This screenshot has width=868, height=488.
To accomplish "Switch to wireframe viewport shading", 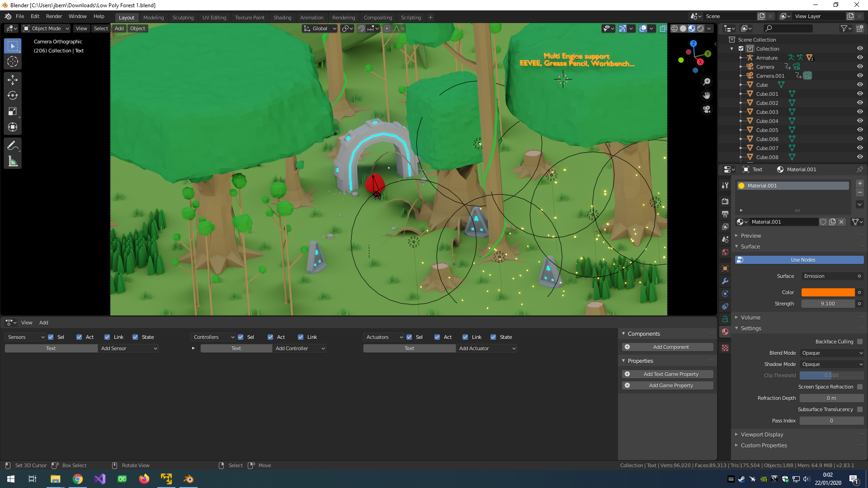I will click(x=675, y=28).
